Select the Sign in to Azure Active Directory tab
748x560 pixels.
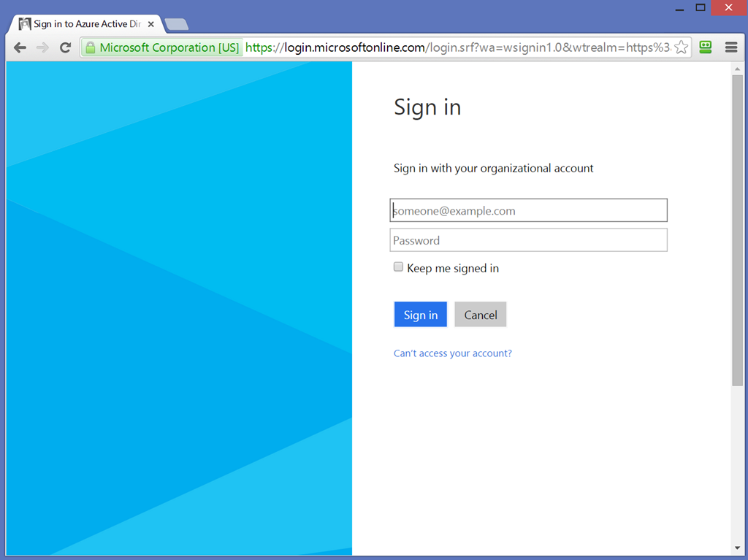(x=86, y=24)
